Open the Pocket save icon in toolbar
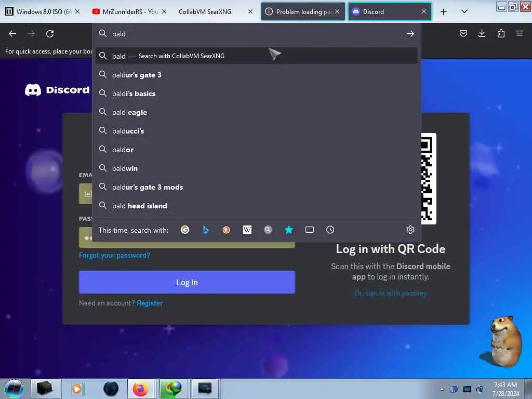 click(463, 33)
